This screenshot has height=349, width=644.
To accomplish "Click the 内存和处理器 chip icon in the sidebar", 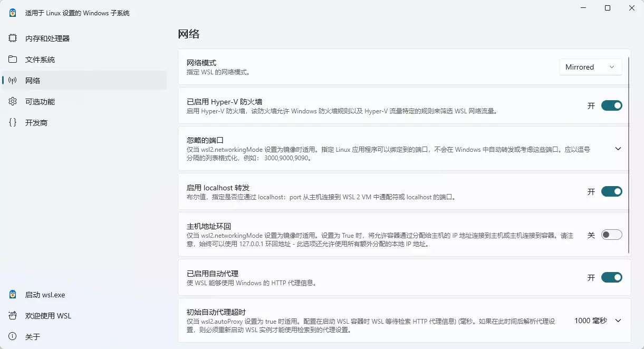I will (13, 38).
